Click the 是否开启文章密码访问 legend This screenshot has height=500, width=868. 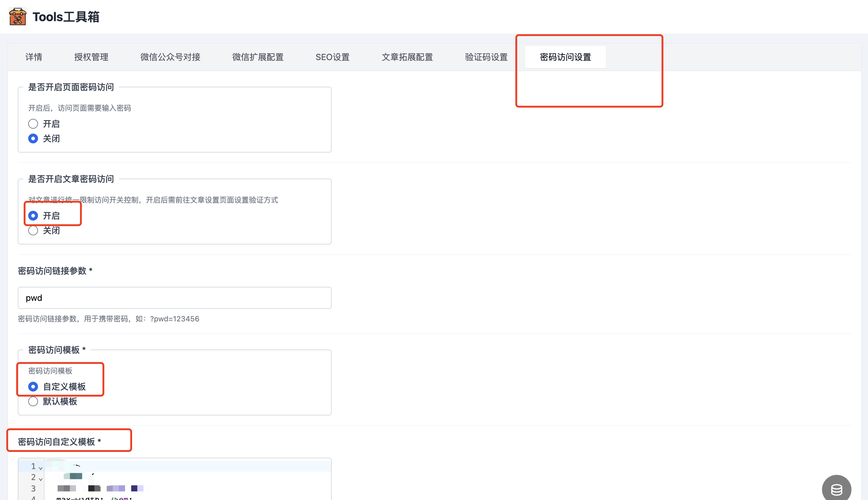pos(71,179)
